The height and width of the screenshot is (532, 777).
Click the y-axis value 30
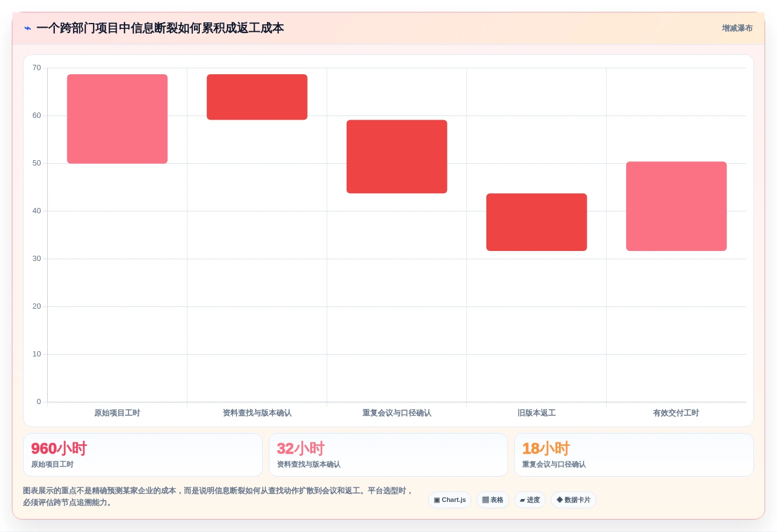37,259
